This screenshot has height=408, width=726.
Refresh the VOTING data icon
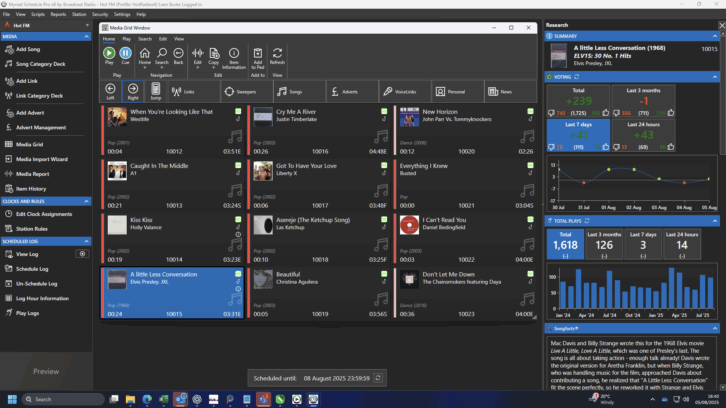[576, 77]
